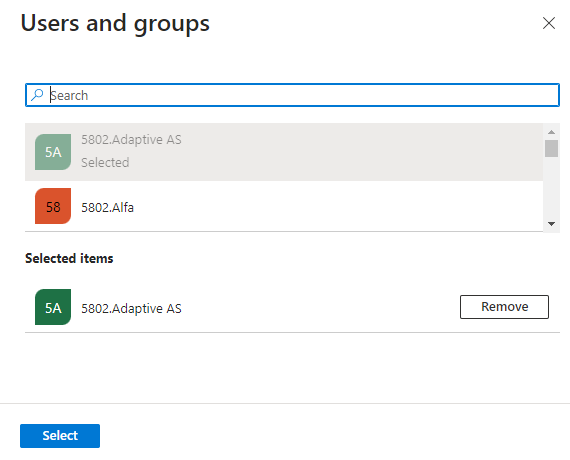Click the dark green 5A avatar under Selected items

pos(53,307)
